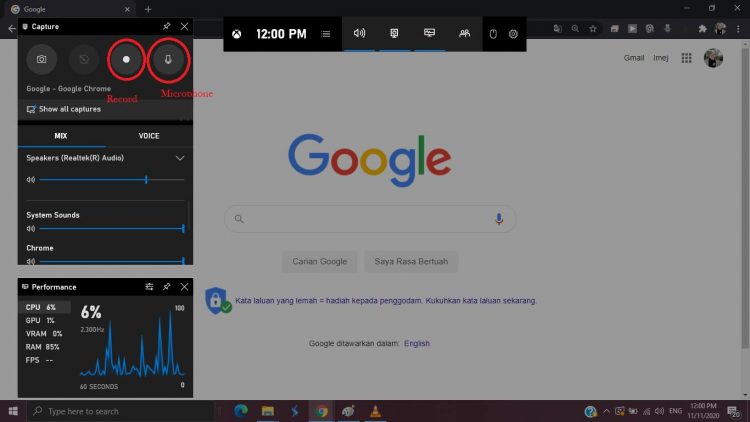The image size is (750, 422).
Task: Go back in Chrome
Action: click(11, 29)
